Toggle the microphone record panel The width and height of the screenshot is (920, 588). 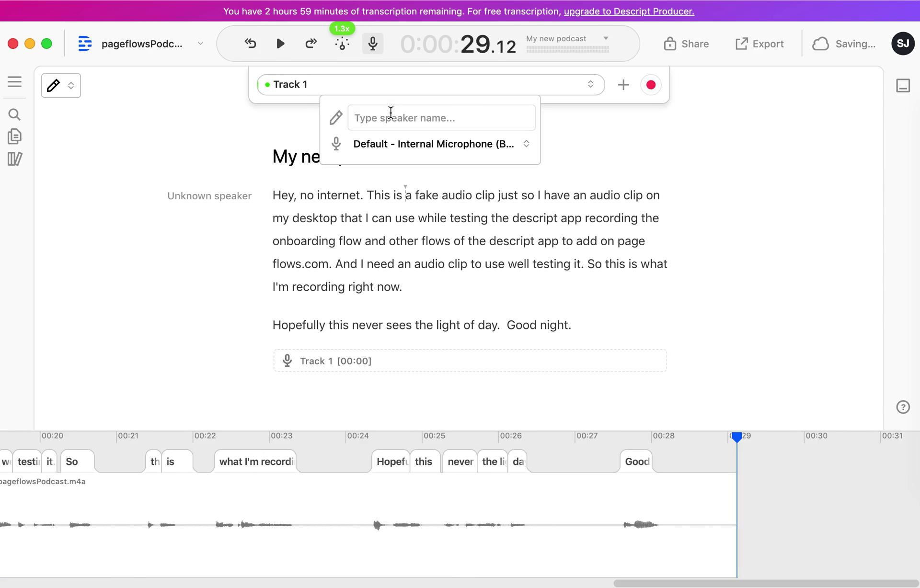coord(373,44)
